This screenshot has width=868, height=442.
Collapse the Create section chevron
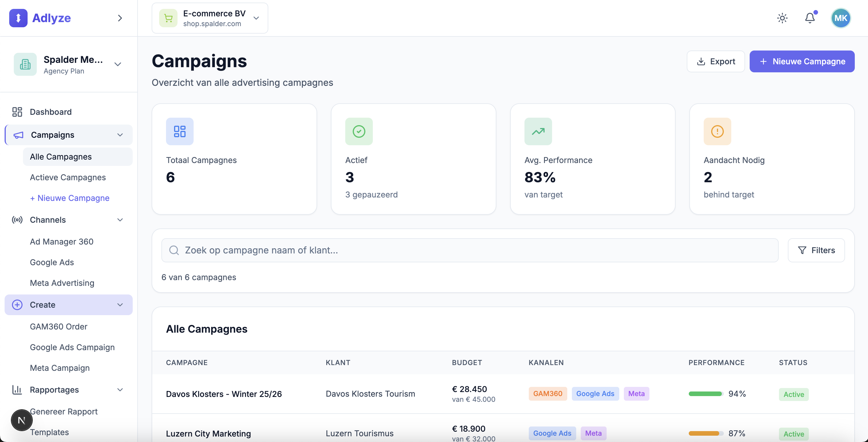(x=120, y=305)
